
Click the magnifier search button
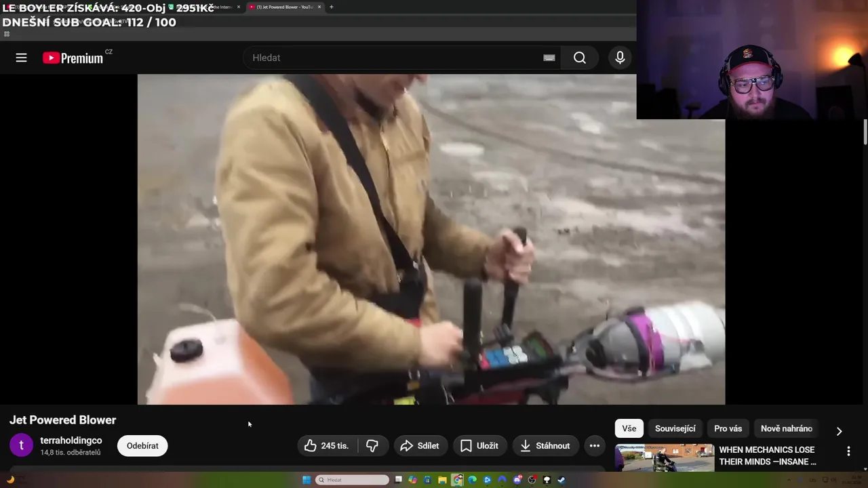[580, 58]
